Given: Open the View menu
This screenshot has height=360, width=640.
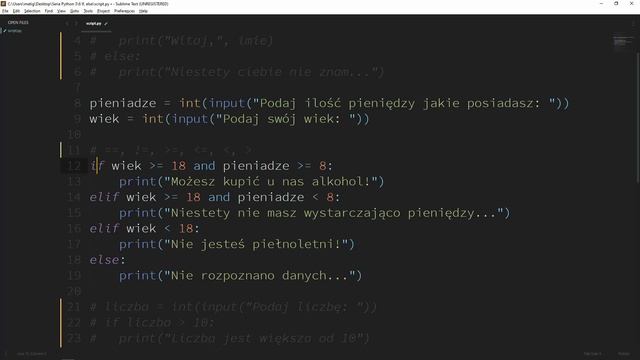Looking at the screenshot, I should (x=61, y=11).
